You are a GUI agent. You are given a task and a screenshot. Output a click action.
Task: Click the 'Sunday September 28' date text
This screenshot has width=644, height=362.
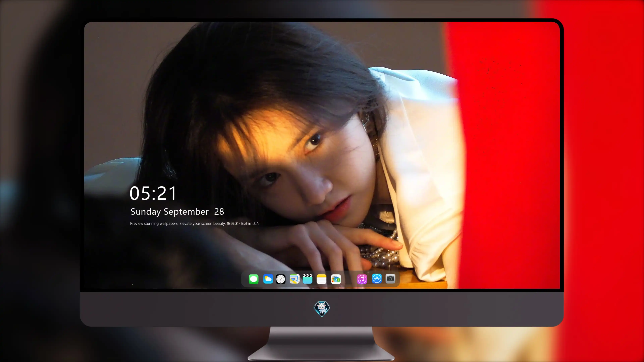coord(177,212)
